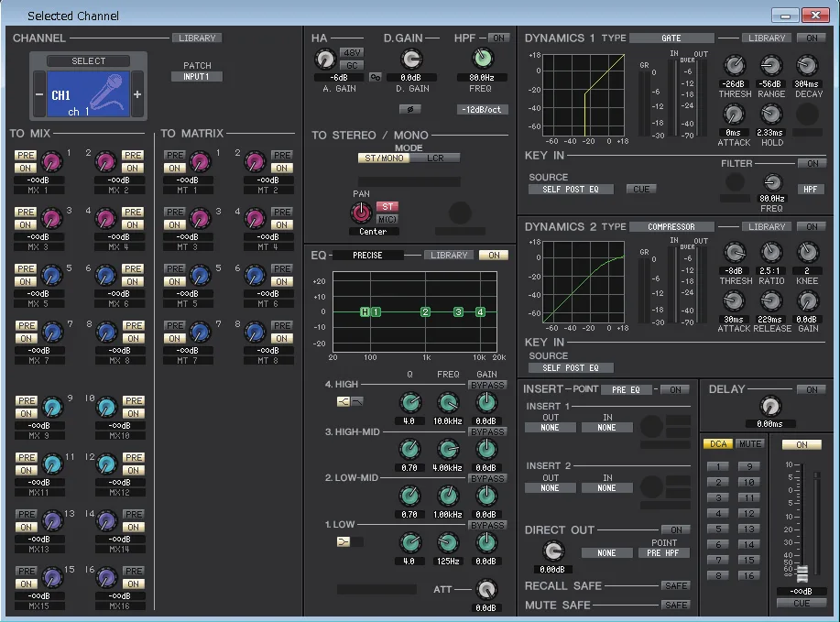The image size is (840, 622).
Task: Open the INSERT 1 OUT NONE selector
Action: [x=551, y=428]
